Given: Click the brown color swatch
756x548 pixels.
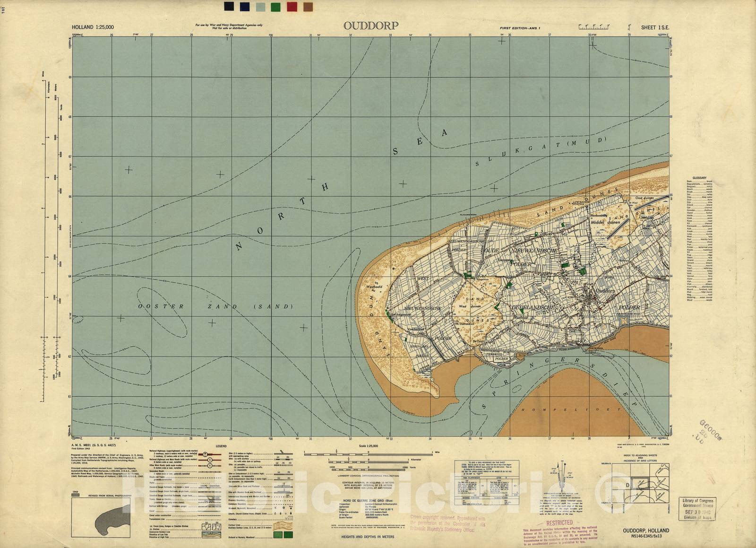Looking at the screenshot, I should (x=308, y=7).
